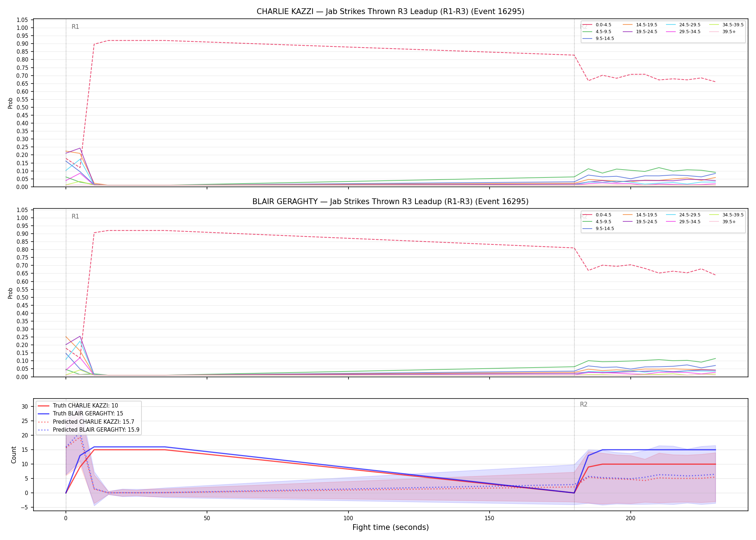The width and height of the screenshot is (756, 540).
Task: Click the x-axis tick label '150'
Action: click(x=489, y=518)
